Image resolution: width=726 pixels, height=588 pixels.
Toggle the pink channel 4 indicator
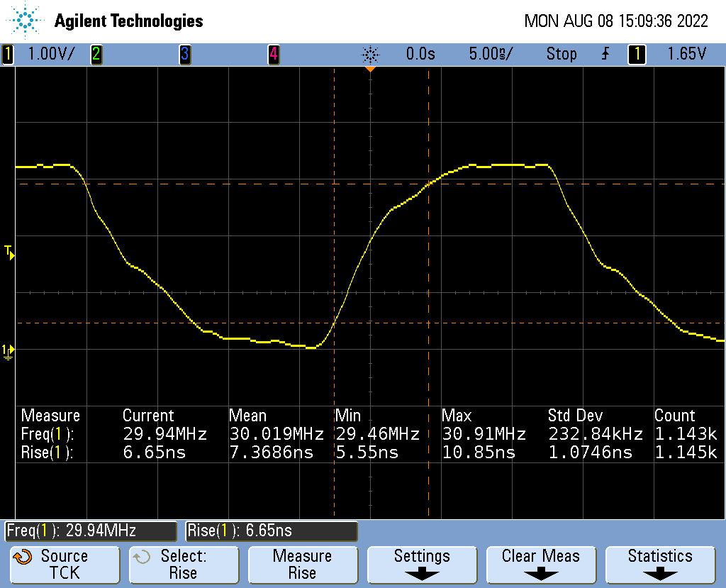273,54
